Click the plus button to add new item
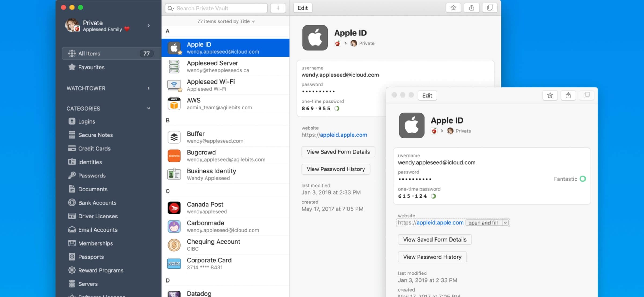This screenshot has width=644, height=297. [x=278, y=8]
